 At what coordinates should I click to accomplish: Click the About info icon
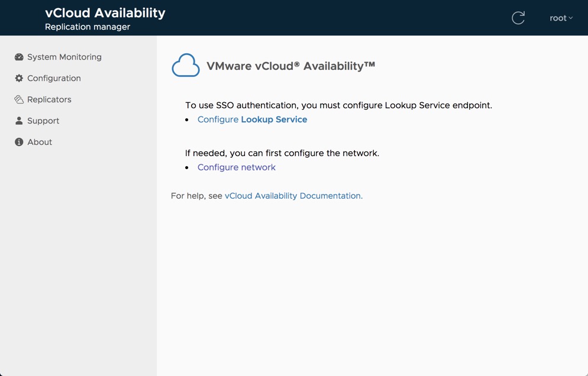pos(19,142)
